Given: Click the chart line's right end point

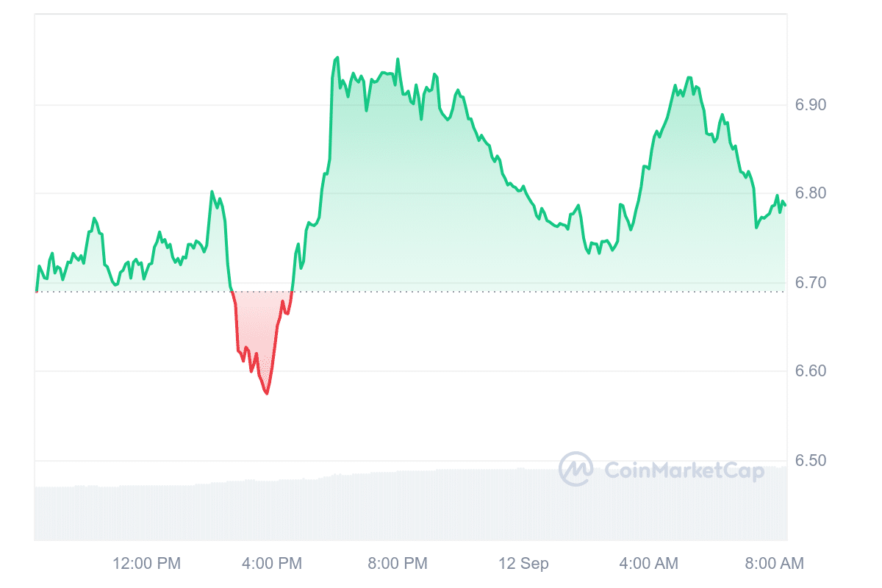Looking at the screenshot, I should pos(785,205).
